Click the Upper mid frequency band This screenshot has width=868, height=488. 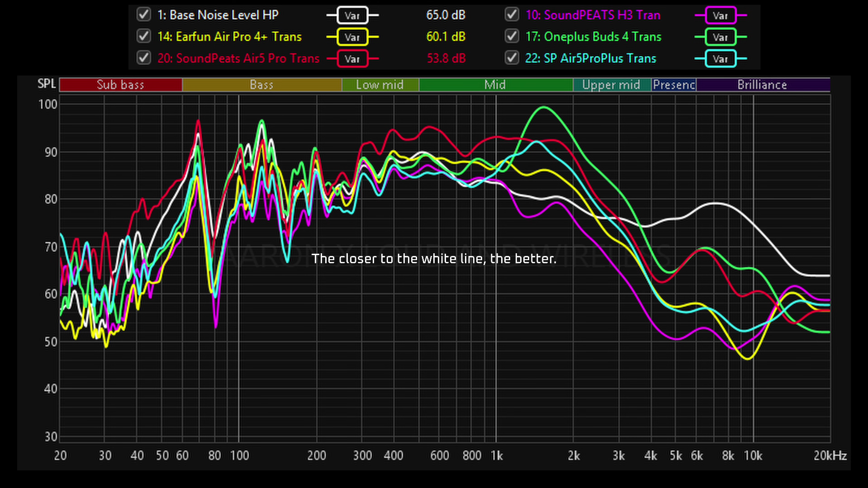coord(612,85)
